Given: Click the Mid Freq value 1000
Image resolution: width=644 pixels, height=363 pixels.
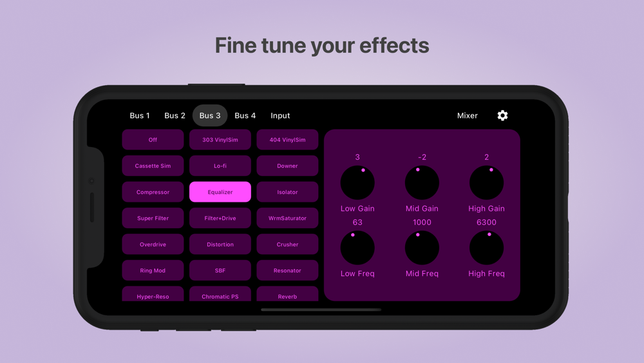Looking at the screenshot, I should (422, 222).
